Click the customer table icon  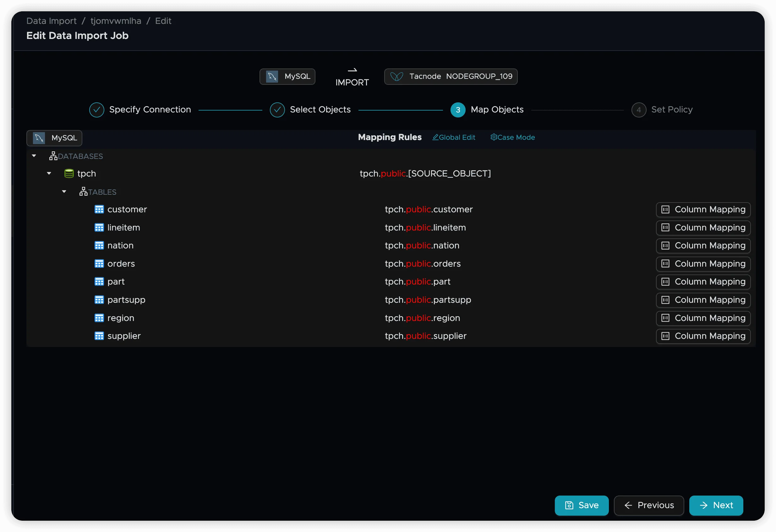pyautogui.click(x=99, y=209)
